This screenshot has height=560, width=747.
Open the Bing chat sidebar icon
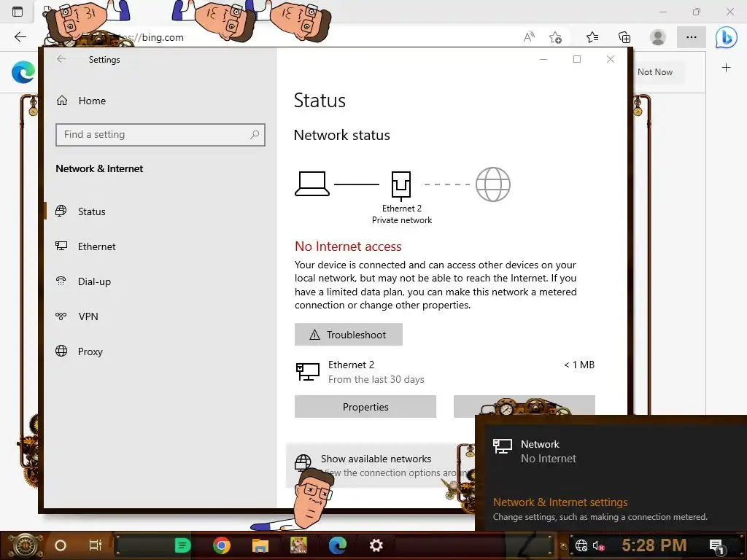click(726, 37)
